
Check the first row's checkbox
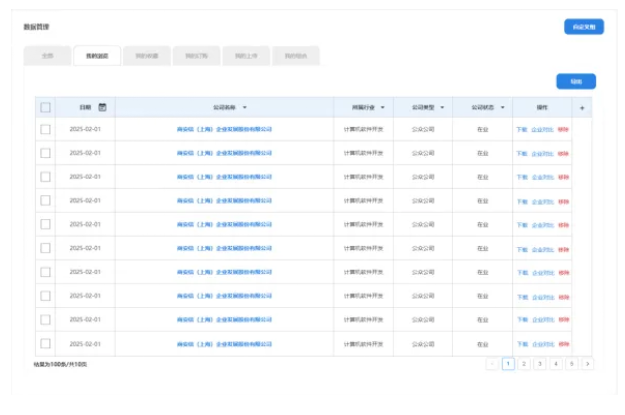point(45,129)
